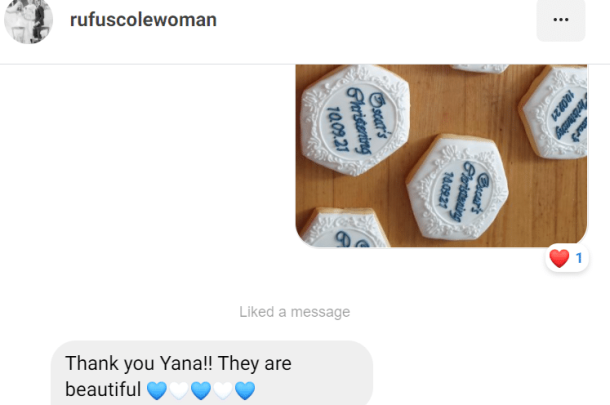The height and width of the screenshot is (405, 610).
Task: Click the middle blue heart emoji
Action: pyautogui.click(x=201, y=390)
